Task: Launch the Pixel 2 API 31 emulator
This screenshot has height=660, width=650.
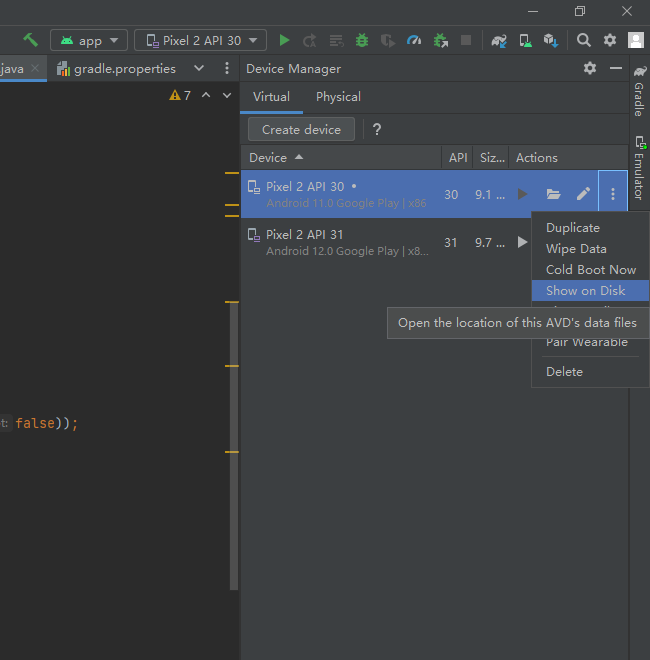Action: tap(522, 242)
